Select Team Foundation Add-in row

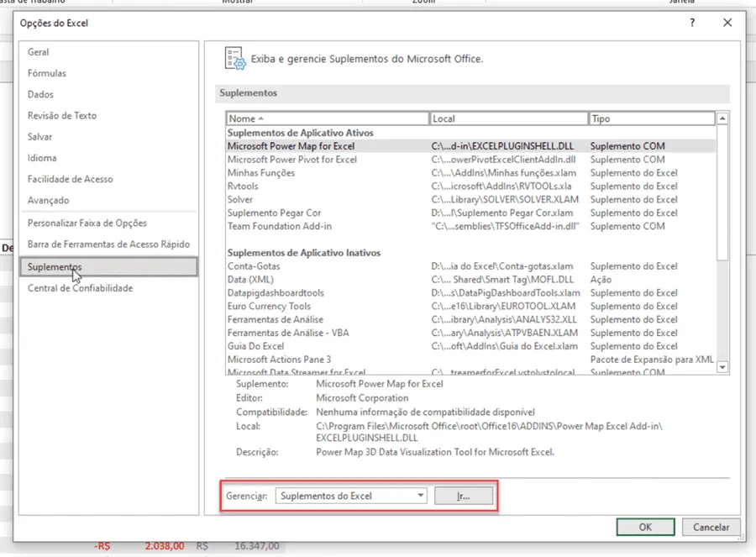[470, 226]
